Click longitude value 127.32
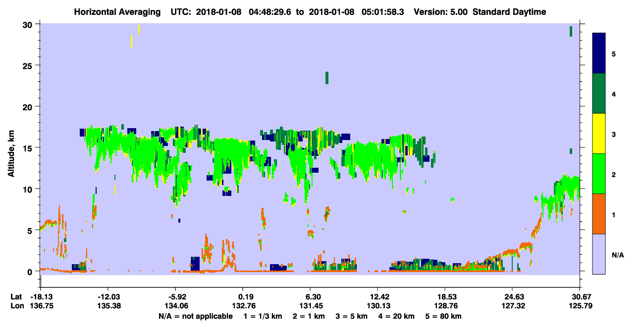The height and width of the screenshot is (330, 644). pos(512,306)
